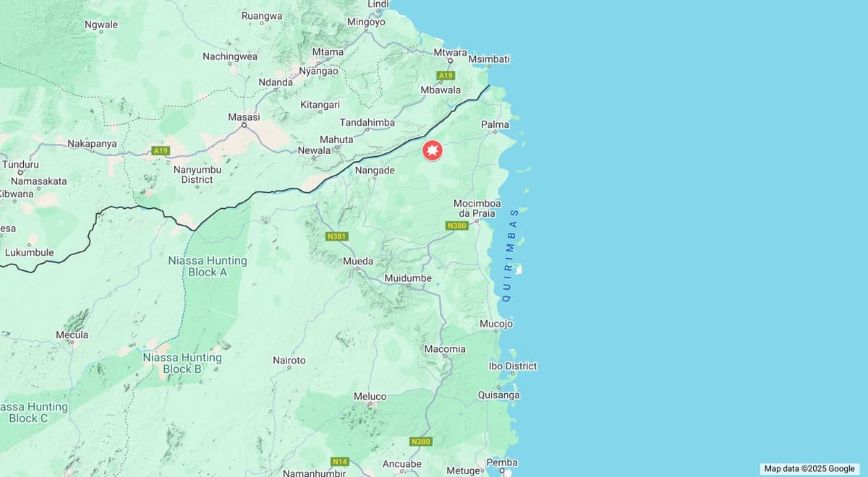The height and width of the screenshot is (477, 868).
Task: Select the Pemba city label
Action: (502, 463)
